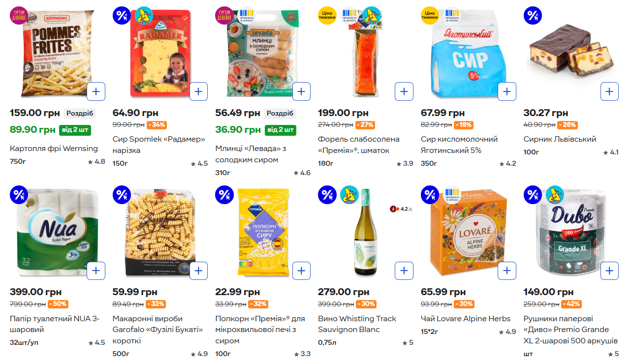
Task: Click the Pommes Frites product image
Action: pyautogui.click(x=52, y=54)
